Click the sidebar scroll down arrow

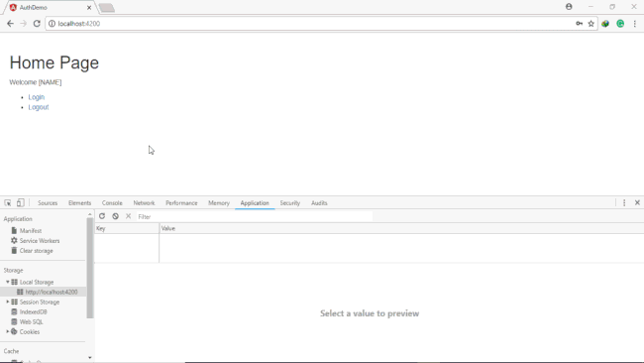[90, 358]
